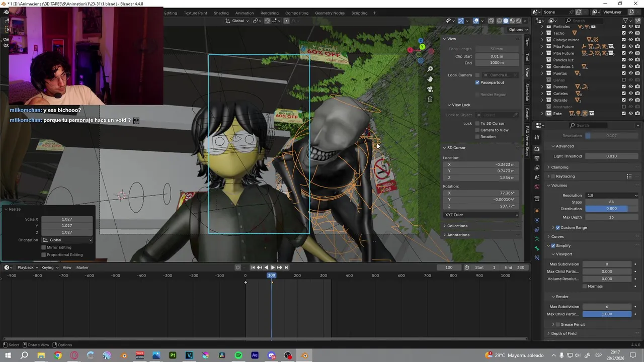Click the pan hand icon in viewport
Screen dimensions: 644x362
click(x=430, y=79)
